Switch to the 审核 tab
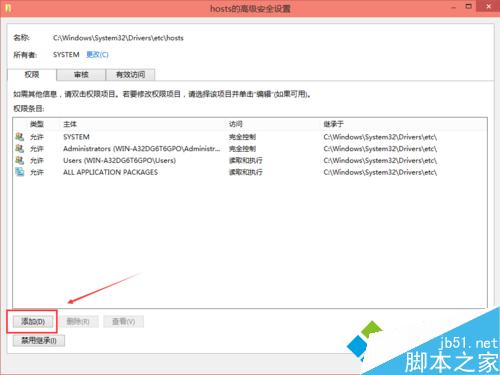This screenshot has height=375, width=500. click(81, 75)
